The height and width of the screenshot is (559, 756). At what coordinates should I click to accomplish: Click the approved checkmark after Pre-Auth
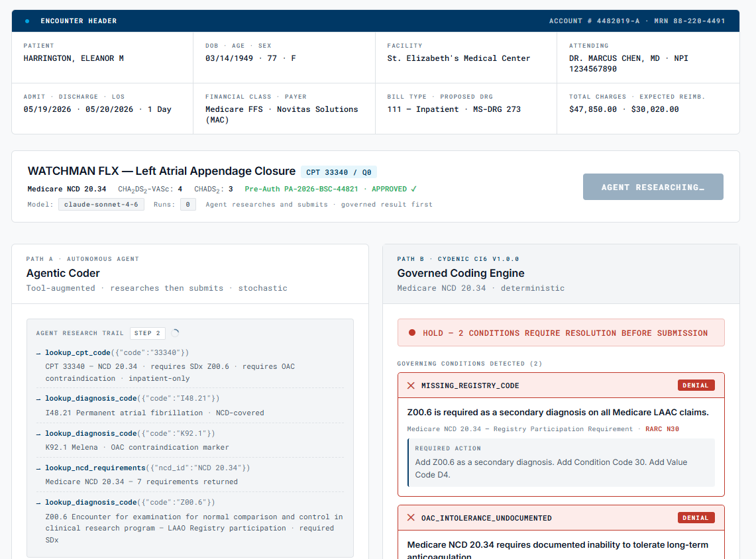tap(413, 189)
